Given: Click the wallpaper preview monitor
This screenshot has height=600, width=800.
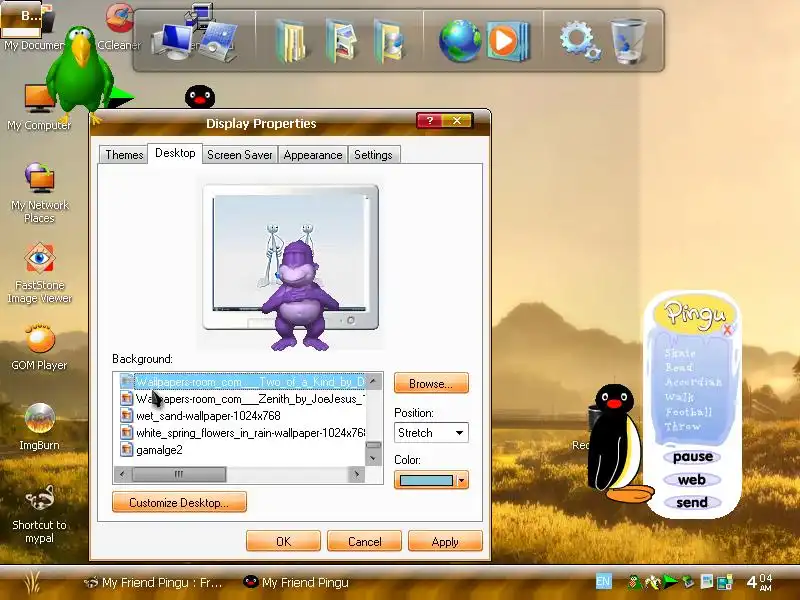Looking at the screenshot, I should (x=290, y=257).
